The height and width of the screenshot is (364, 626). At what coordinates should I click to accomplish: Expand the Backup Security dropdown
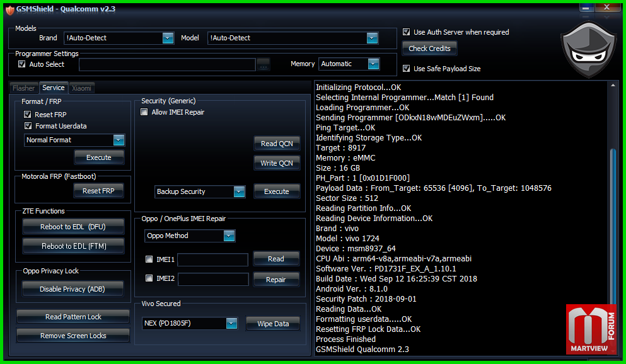pos(239,192)
